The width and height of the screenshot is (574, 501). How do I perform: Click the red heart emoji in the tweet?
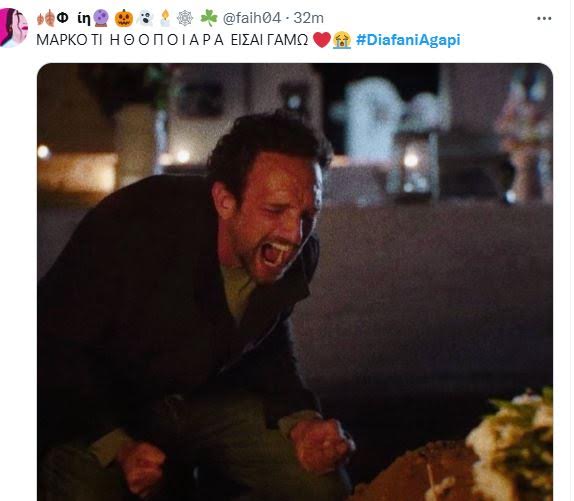click(322, 40)
